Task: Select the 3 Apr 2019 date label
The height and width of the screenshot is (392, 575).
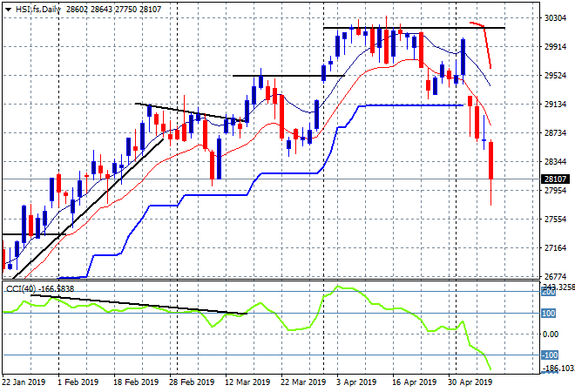Action: click(356, 382)
